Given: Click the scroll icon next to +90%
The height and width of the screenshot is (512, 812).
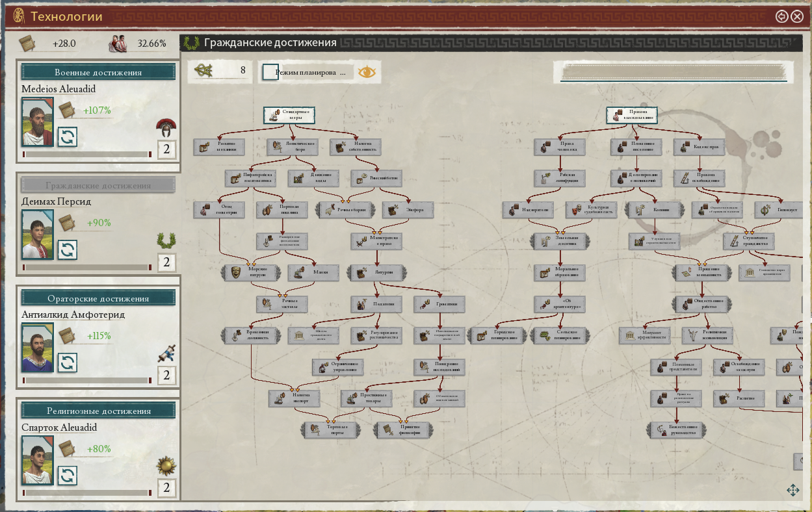Looking at the screenshot, I should [66, 223].
